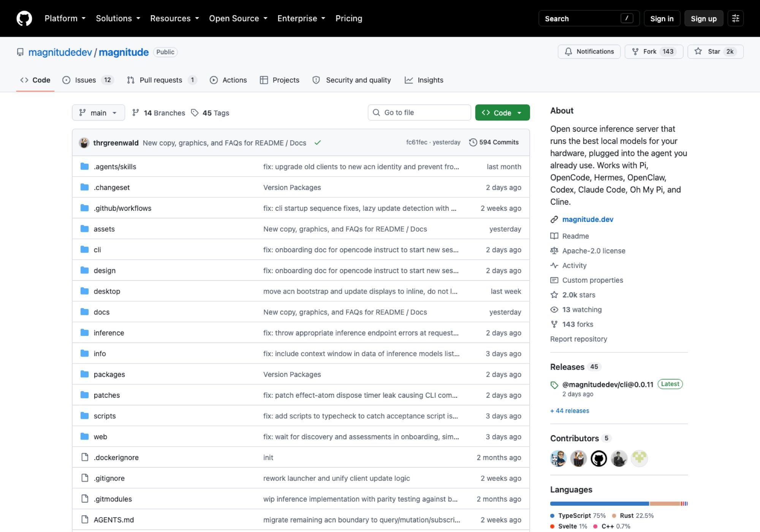Click the Notifications bell button
The image size is (760, 532).
point(589,51)
